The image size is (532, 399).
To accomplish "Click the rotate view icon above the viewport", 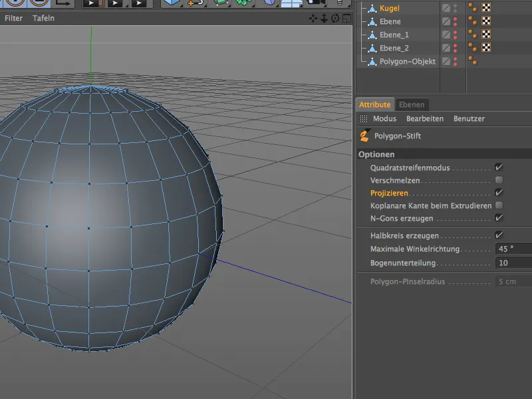I will [x=336, y=19].
